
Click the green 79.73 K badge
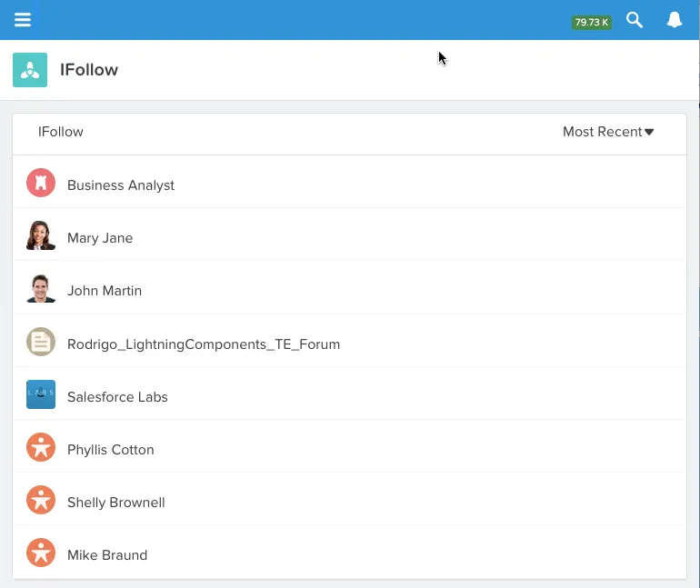pyautogui.click(x=592, y=23)
